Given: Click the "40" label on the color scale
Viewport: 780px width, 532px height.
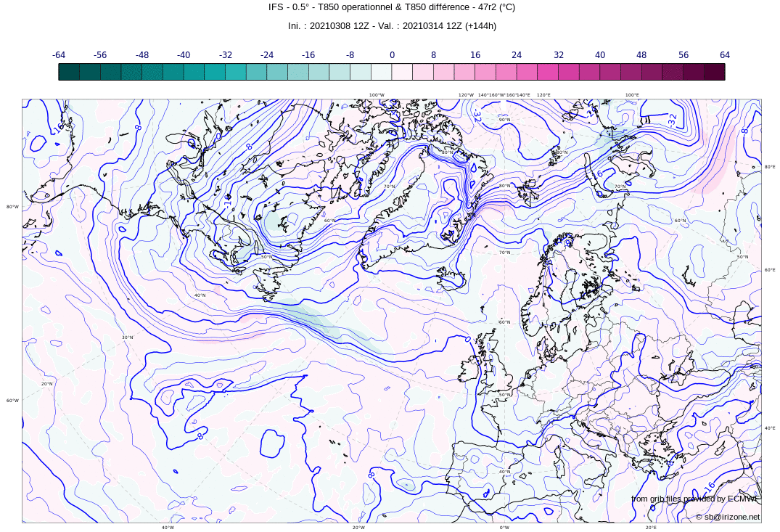Looking at the screenshot, I should [600, 54].
